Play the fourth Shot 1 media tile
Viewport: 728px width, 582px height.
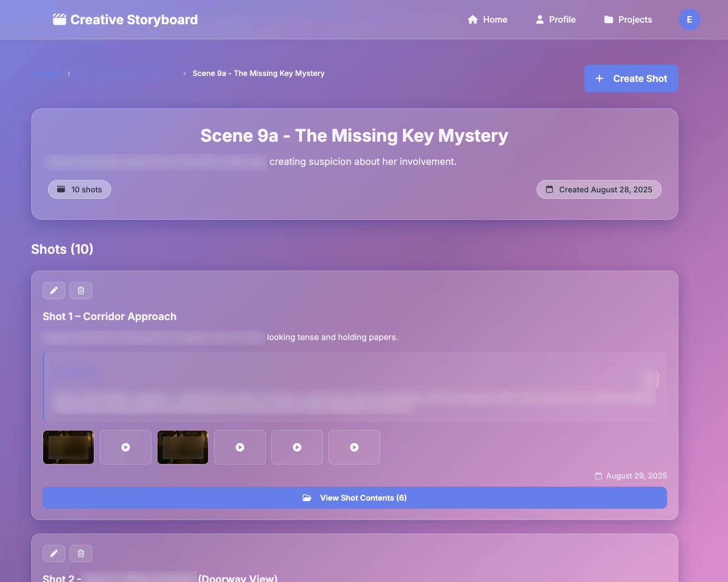tap(240, 447)
